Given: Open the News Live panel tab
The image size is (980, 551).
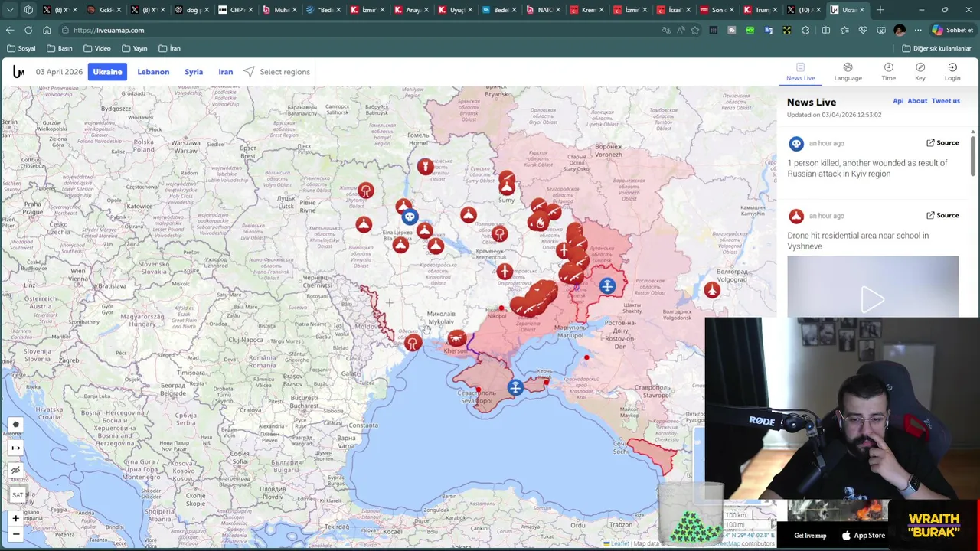Looking at the screenshot, I should [x=800, y=72].
